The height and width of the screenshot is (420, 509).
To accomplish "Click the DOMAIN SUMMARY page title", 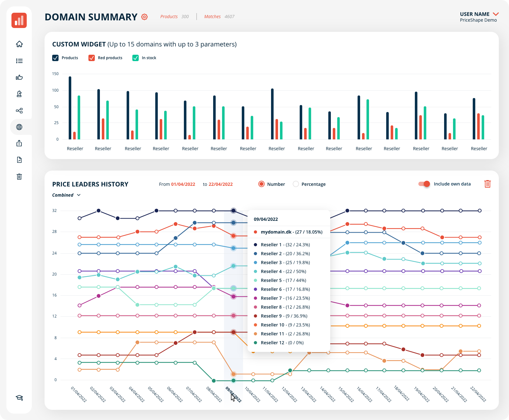I will pos(91,17).
